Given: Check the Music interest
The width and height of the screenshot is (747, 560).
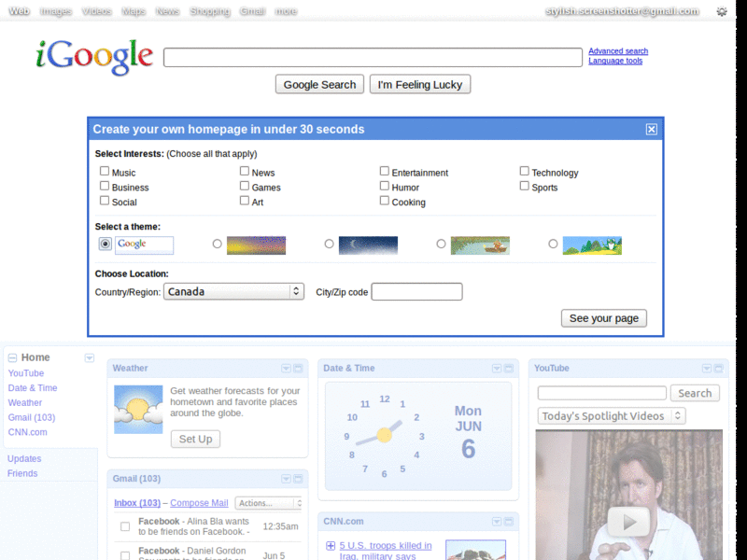Looking at the screenshot, I should [105, 171].
